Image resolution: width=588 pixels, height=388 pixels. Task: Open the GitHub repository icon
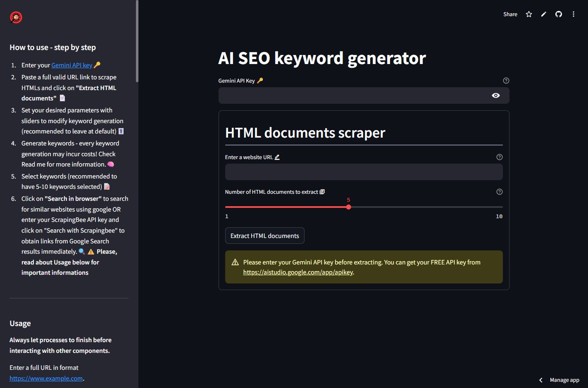(x=559, y=14)
